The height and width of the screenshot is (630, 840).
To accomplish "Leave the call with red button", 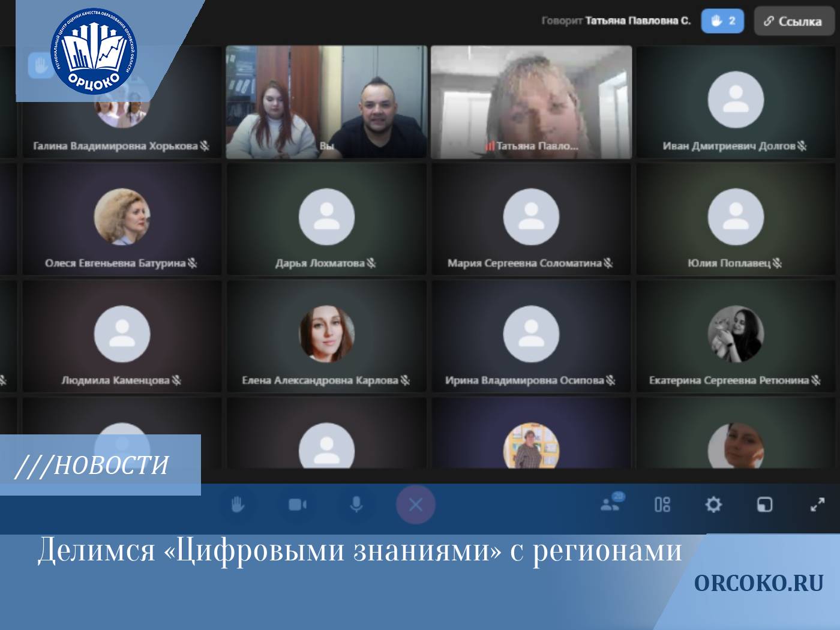I will 415,505.
